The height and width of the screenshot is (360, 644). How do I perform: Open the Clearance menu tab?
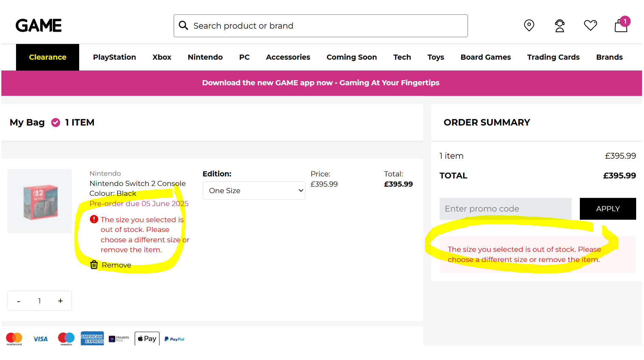pos(47,57)
